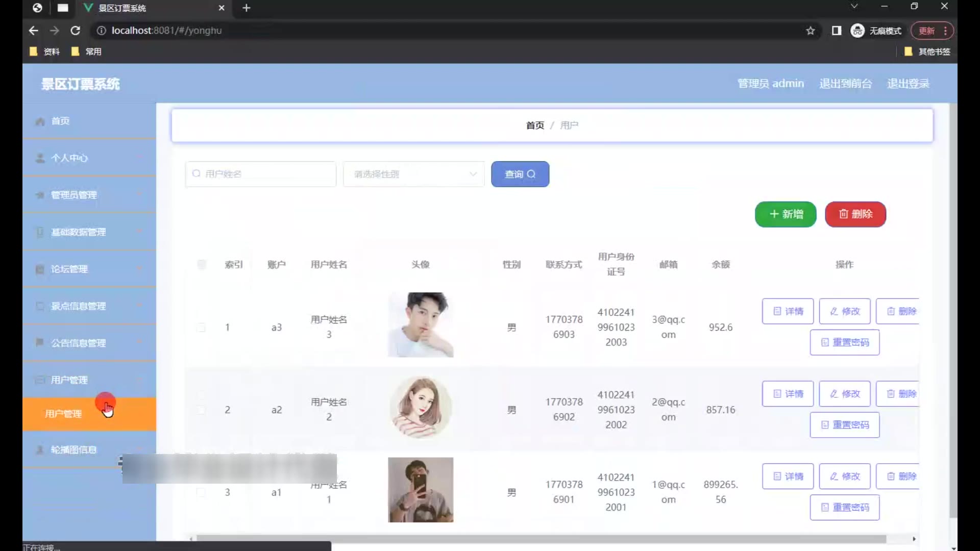Click the split-screen side panel browser icon
This screenshot has height=551, width=980.
[836, 31]
